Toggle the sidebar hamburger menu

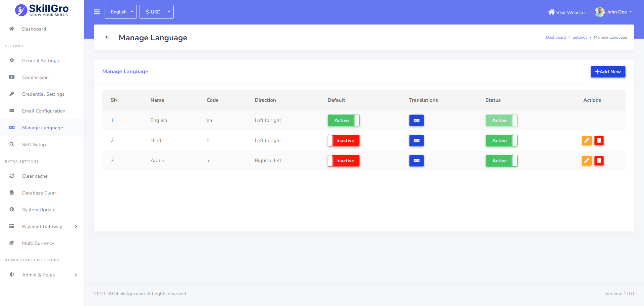[97, 12]
